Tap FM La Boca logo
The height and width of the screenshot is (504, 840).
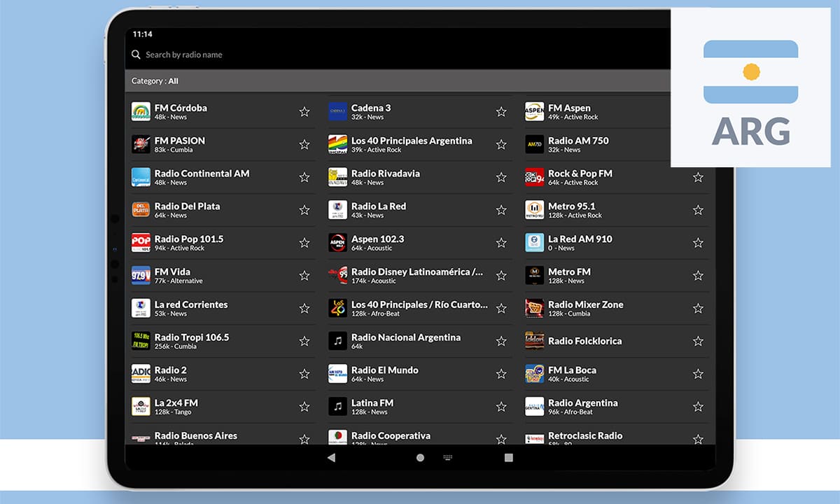pos(534,374)
